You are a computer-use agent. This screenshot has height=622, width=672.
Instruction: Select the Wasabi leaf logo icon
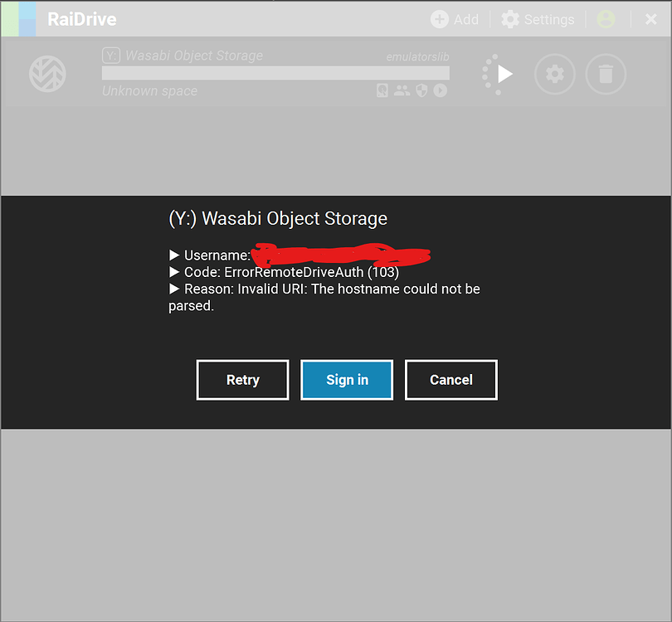[x=47, y=74]
